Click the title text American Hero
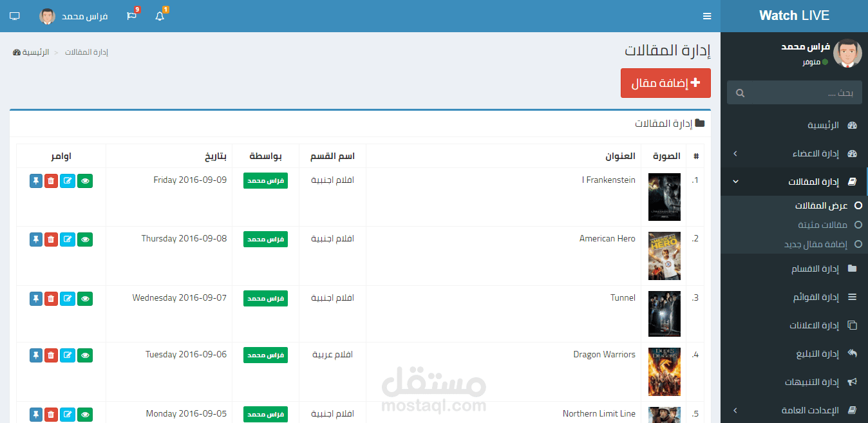This screenshot has height=423, width=868. tap(607, 238)
